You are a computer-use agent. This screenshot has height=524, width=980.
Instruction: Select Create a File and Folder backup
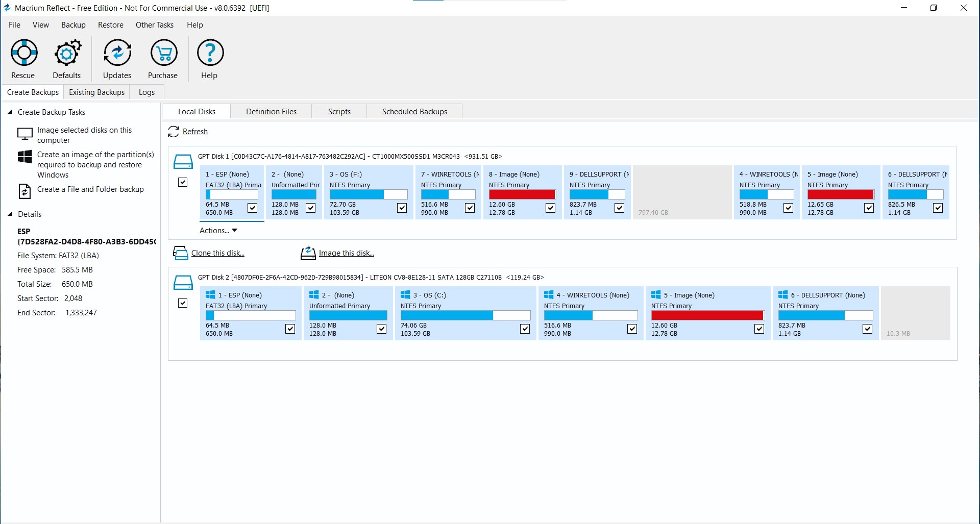90,189
